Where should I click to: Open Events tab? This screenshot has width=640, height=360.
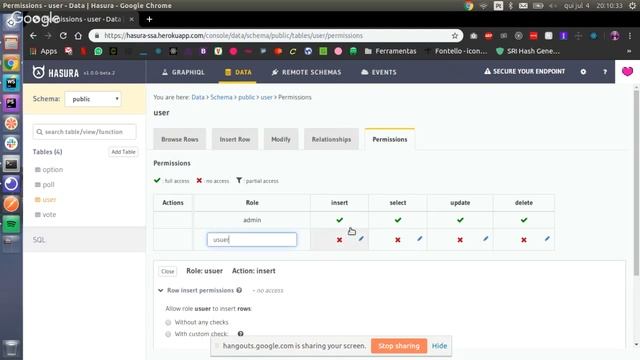(379, 72)
